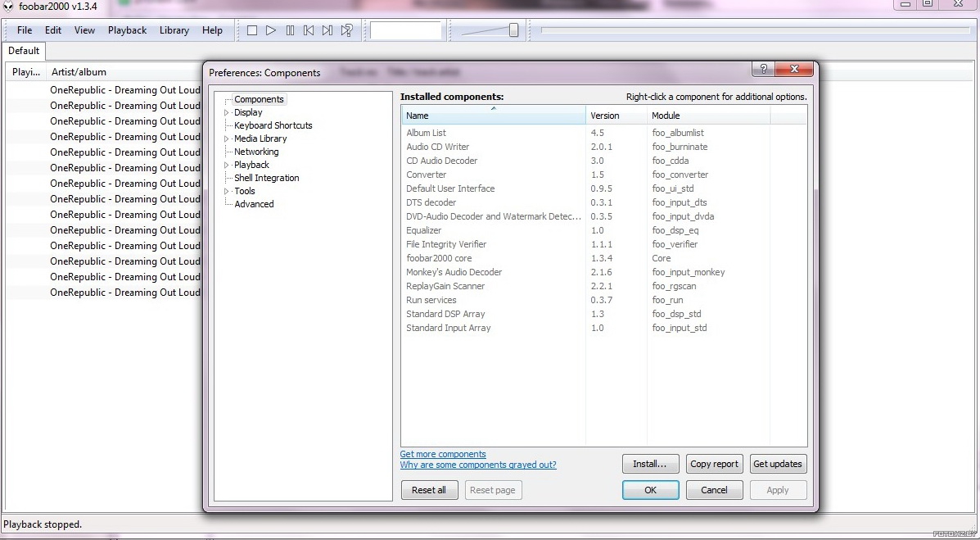Select the Equalizer component row
The width and height of the screenshot is (980, 540).
point(603,230)
